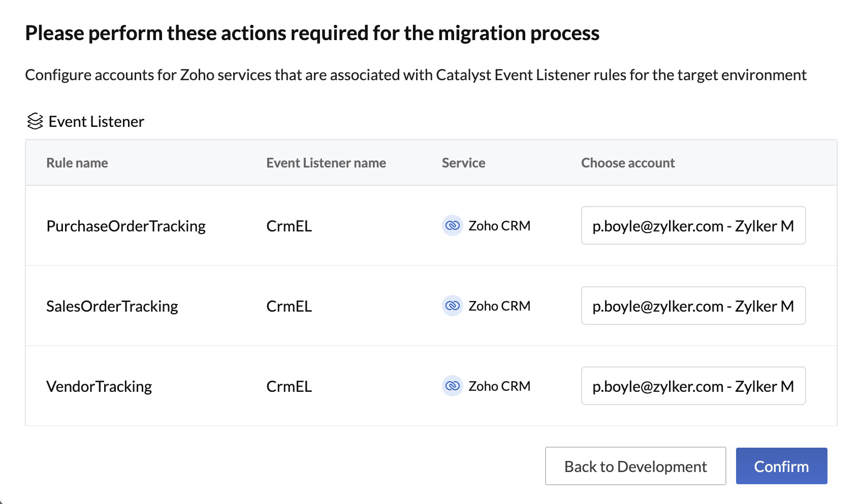Click the Choose account column header

point(628,163)
